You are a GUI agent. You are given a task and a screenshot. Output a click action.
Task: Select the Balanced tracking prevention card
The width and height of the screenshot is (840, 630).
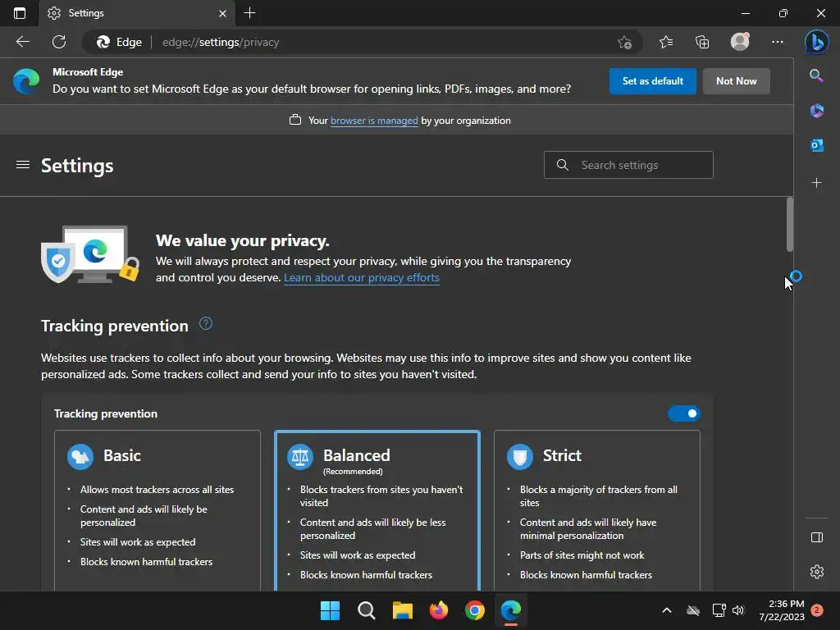pyautogui.click(x=377, y=510)
